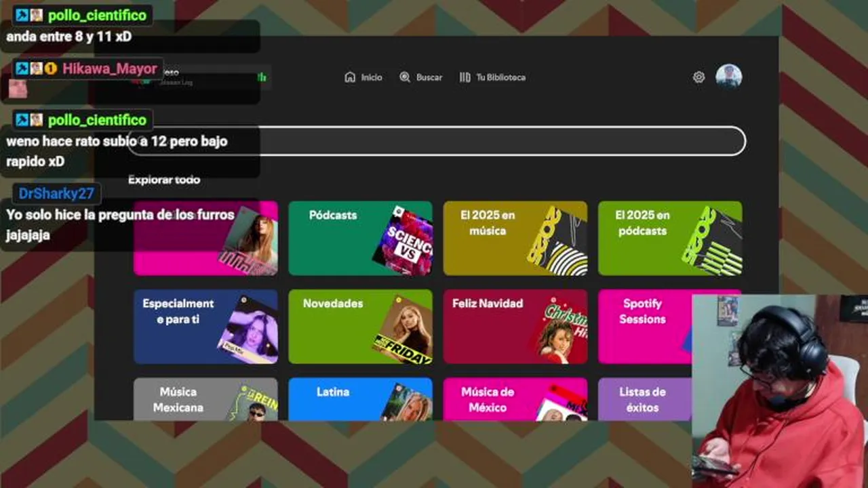The height and width of the screenshot is (488, 868).
Task: Click pollo_cientifico above 'anda entre 8 y 11'
Action: coord(97,14)
